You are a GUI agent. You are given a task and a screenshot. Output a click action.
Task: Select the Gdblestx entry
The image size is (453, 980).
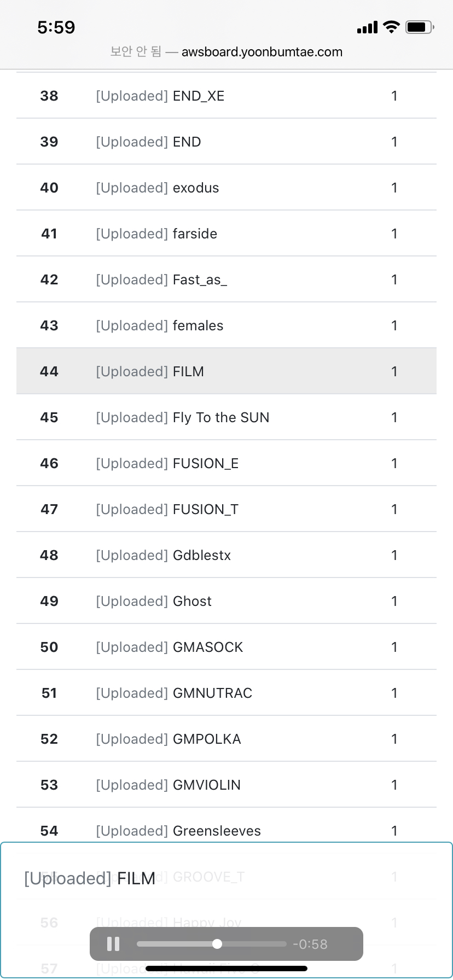click(202, 556)
